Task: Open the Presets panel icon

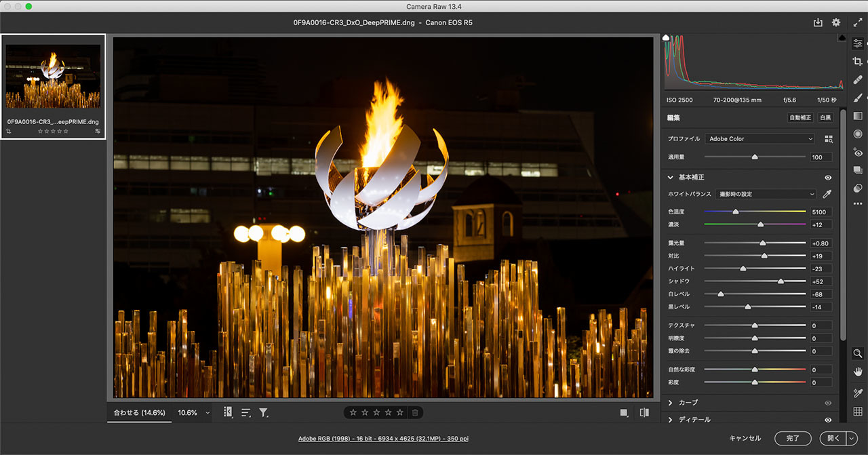Action: [x=858, y=188]
